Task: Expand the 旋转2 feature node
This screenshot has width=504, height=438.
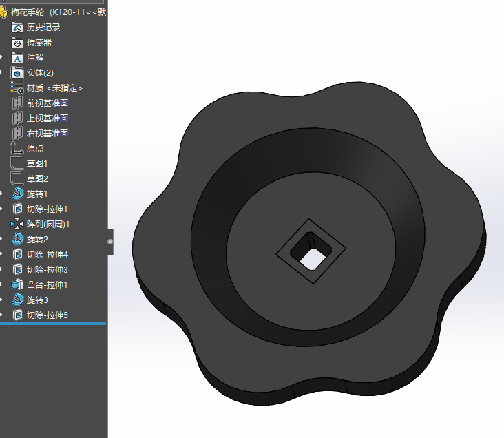Action: [1, 239]
